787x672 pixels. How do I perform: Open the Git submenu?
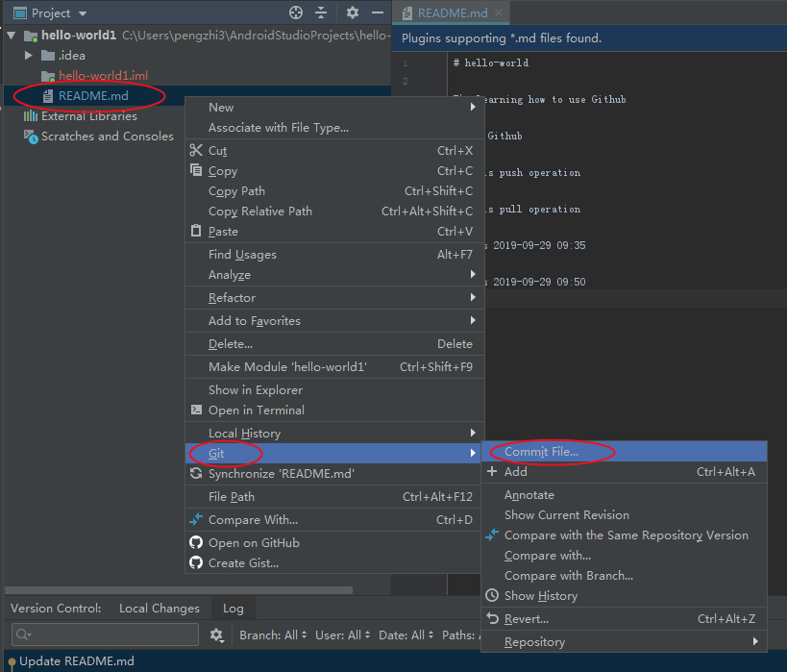(x=333, y=454)
